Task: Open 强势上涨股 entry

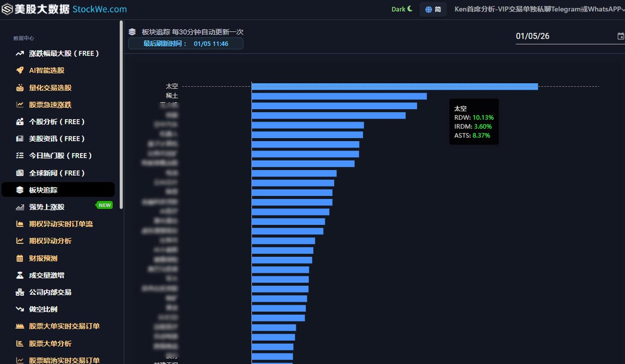Action: 47,207
